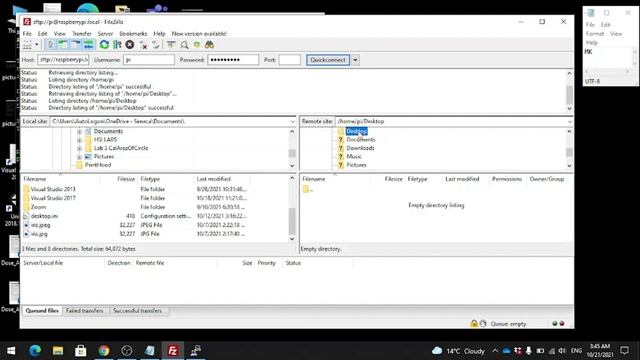Select Pictures folder in remote tree
640x360 pixels.
356,165
